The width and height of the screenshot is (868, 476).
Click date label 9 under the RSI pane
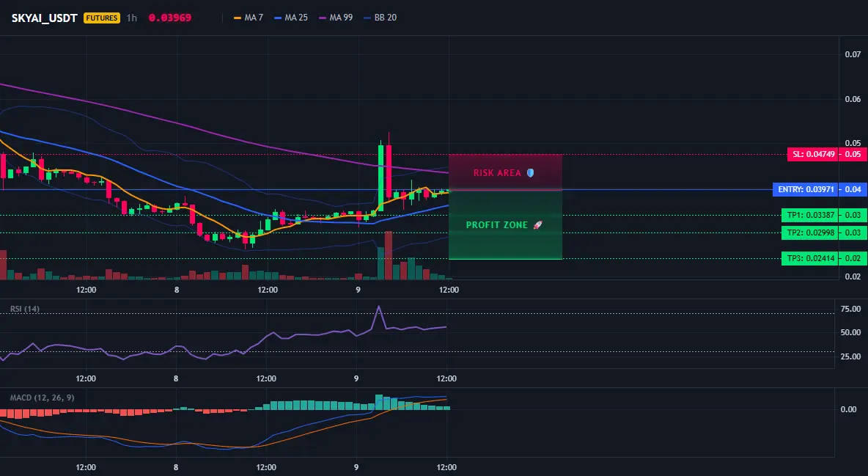click(x=356, y=378)
